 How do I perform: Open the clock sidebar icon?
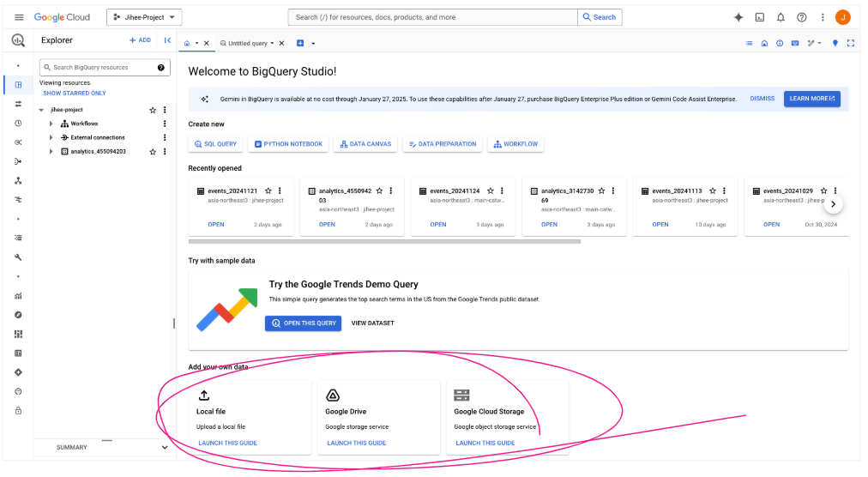tap(18, 123)
